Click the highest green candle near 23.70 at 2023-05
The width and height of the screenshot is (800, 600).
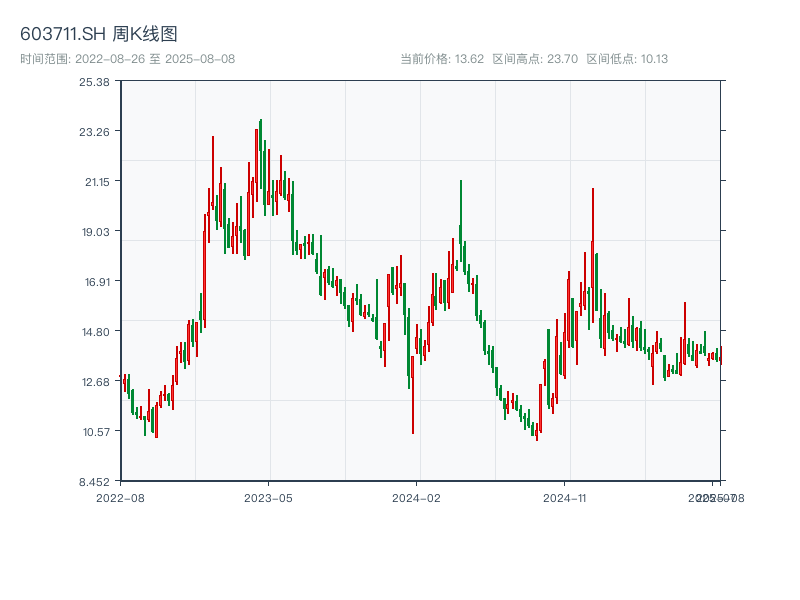coord(261,153)
